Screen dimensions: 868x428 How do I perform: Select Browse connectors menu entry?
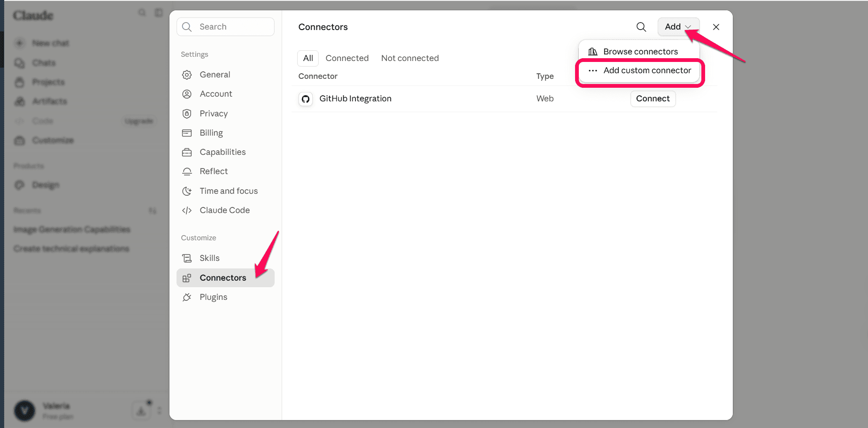point(639,52)
